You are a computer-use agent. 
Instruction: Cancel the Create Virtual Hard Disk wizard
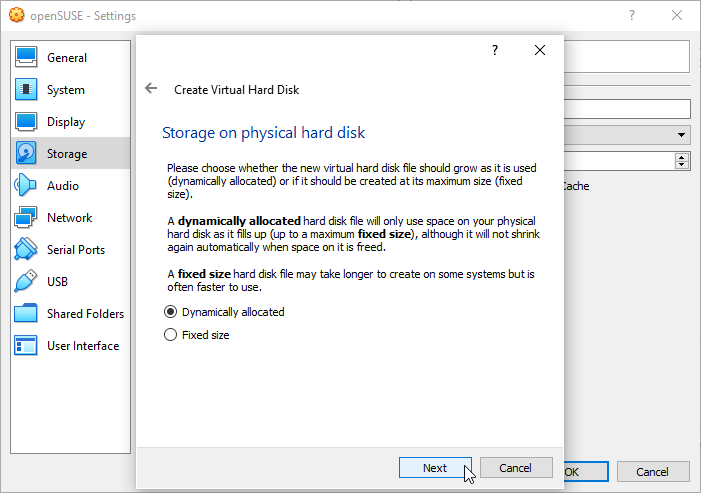[x=516, y=468]
